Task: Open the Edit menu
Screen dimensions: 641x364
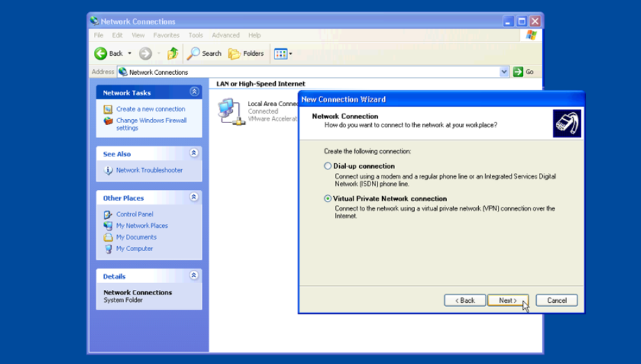Action: [117, 35]
